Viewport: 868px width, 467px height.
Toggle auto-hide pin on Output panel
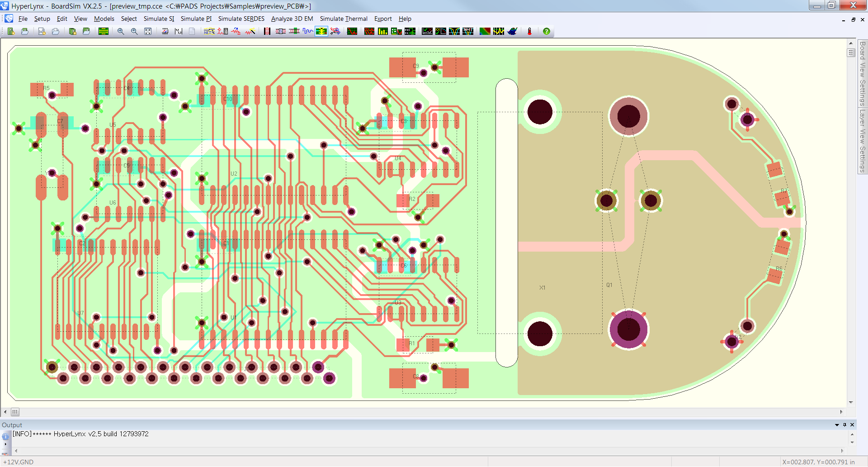tap(844, 425)
